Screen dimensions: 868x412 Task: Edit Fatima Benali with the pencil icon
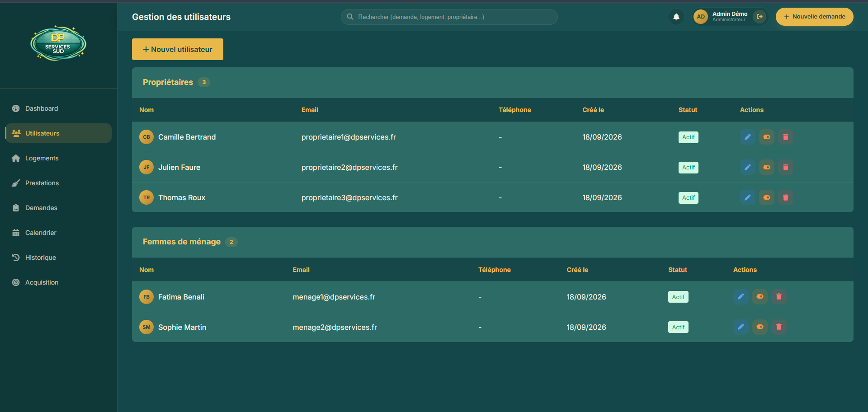click(x=741, y=297)
